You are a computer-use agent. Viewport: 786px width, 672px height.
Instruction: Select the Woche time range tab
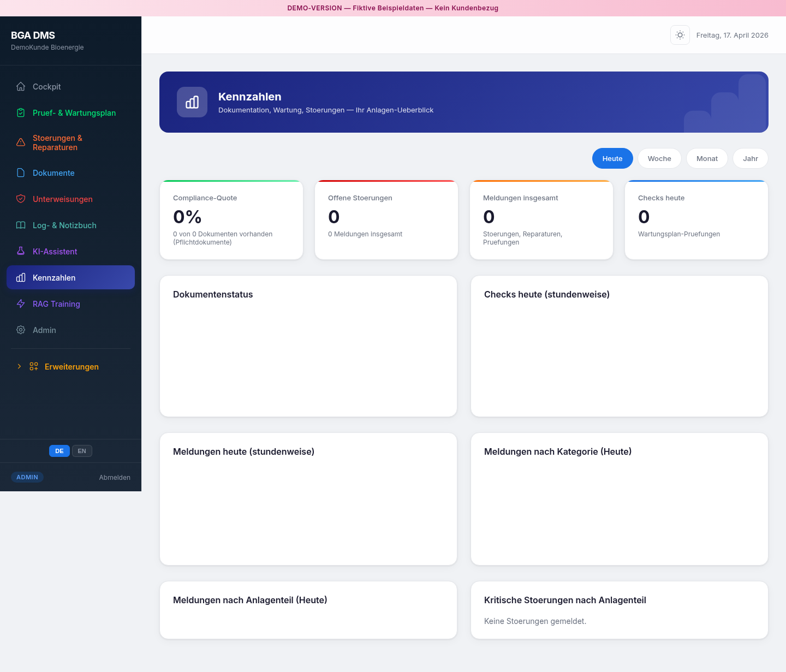tap(659, 158)
